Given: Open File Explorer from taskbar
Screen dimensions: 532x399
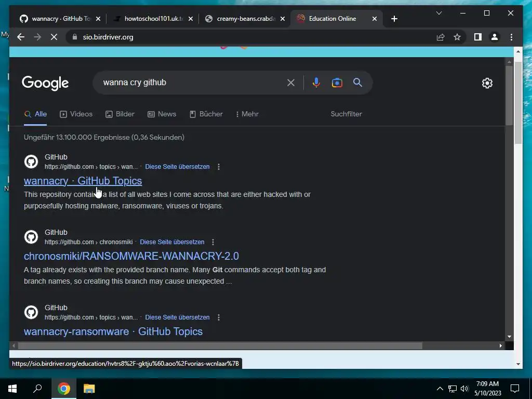Looking at the screenshot, I should [x=89, y=389].
